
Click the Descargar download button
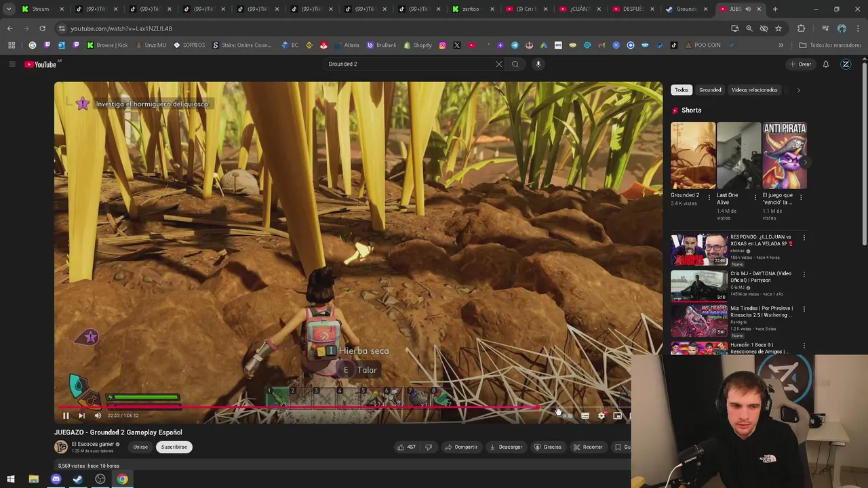tap(506, 447)
